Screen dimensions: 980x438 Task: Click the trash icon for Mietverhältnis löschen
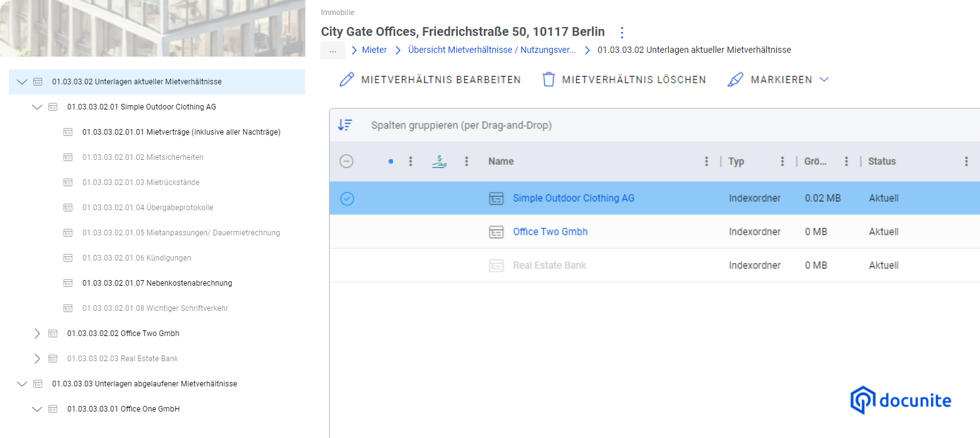point(548,80)
